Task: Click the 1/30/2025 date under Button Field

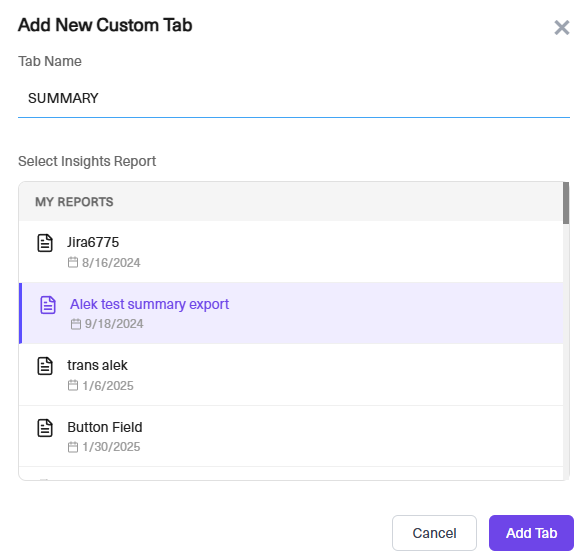Action: click(x=111, y=447)
